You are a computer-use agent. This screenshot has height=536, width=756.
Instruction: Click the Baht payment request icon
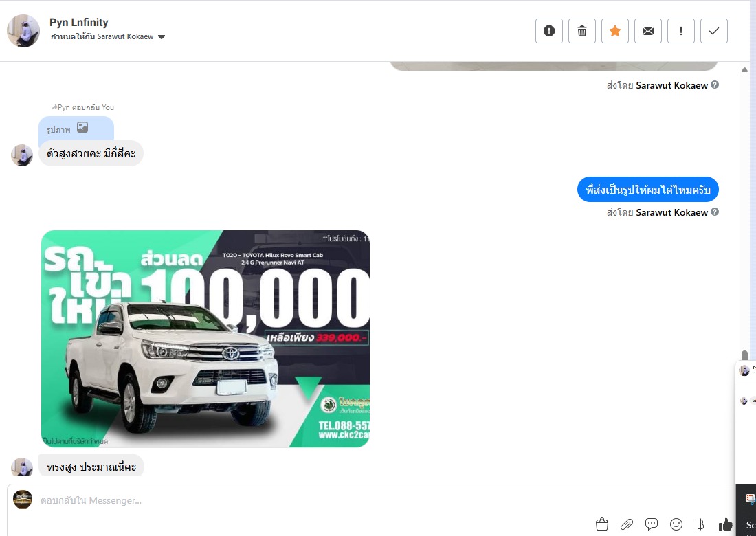700,524
